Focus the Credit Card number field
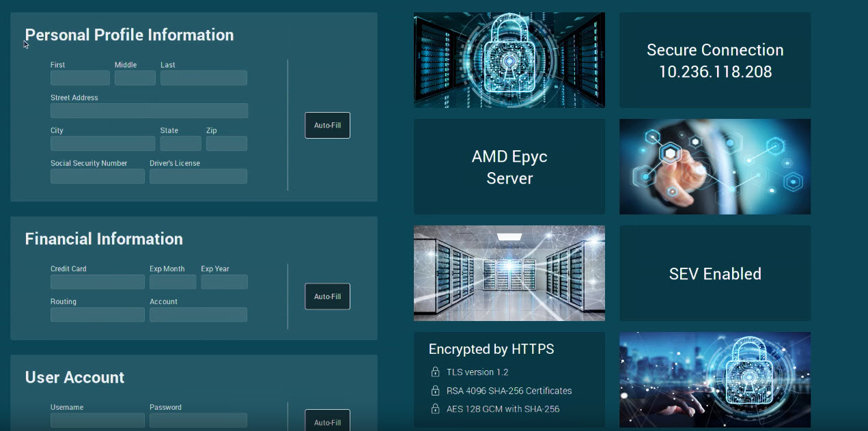Screen dimensions: 868x431 coord(98,282)
